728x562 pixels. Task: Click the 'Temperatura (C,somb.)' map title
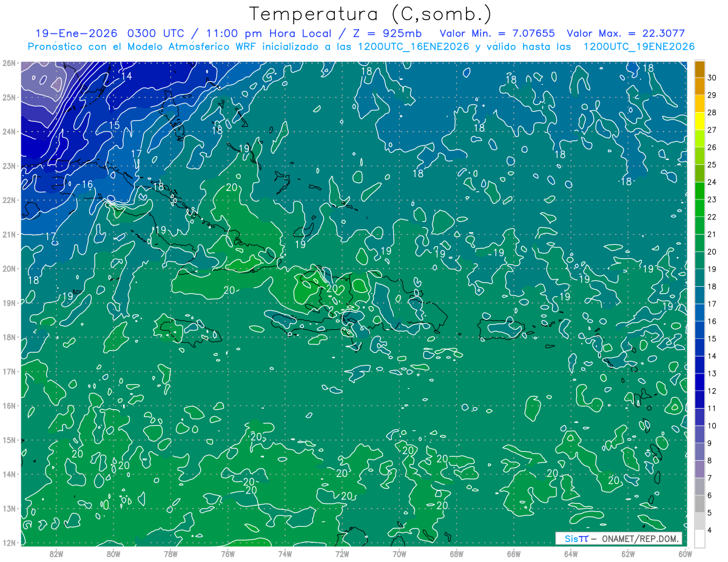click(x=371, y=14)
